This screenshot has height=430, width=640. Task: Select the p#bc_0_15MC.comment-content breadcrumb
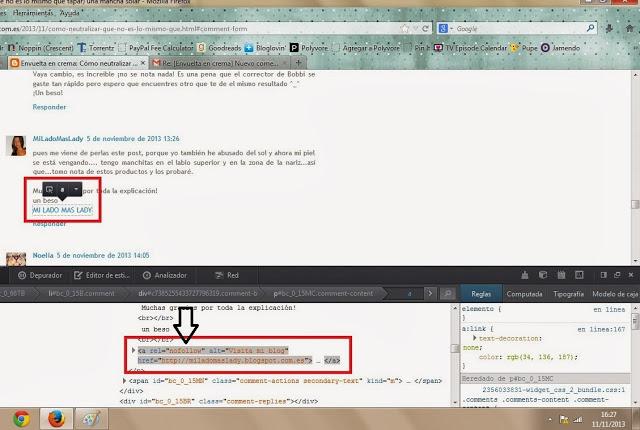(323, 293)
